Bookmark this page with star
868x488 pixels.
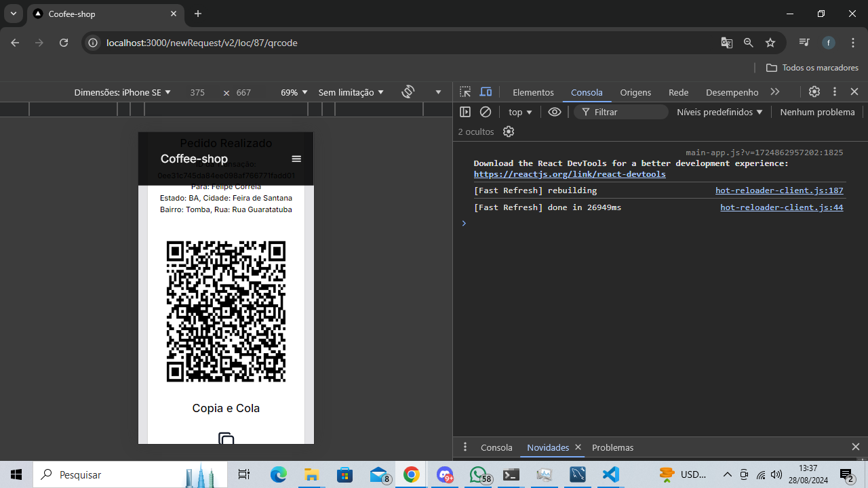770,43
